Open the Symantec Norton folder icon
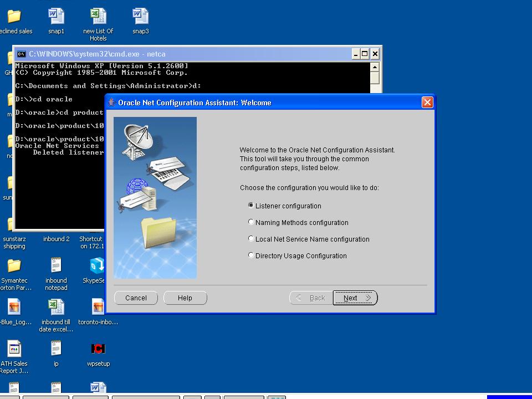Image resolution: width=532 pixels, height=399 pixels. click(x=14, y=265)
